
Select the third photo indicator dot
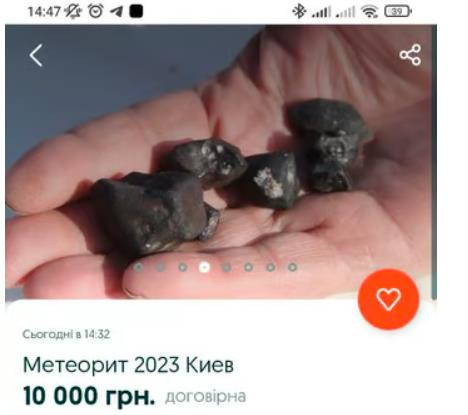click(182, 267)
